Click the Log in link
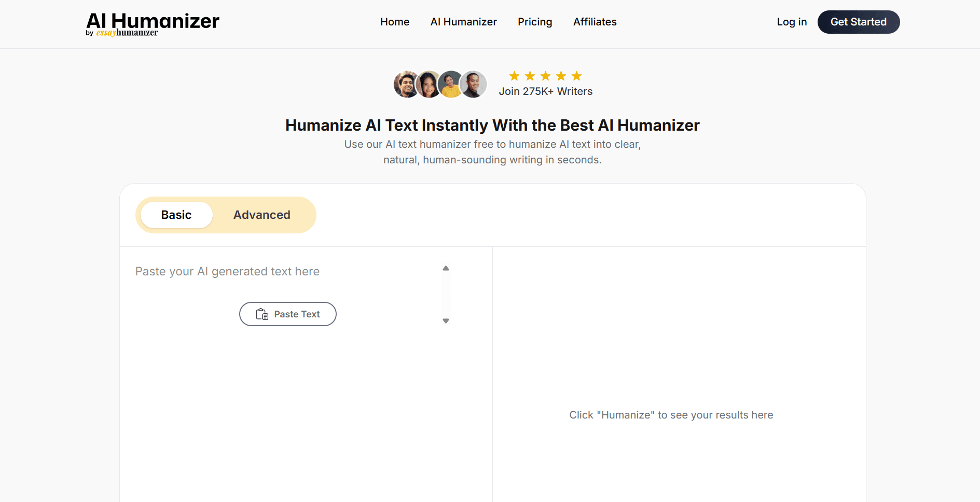Screen dimensions: 980x502 pyautogui.click(x=792, y=22)
